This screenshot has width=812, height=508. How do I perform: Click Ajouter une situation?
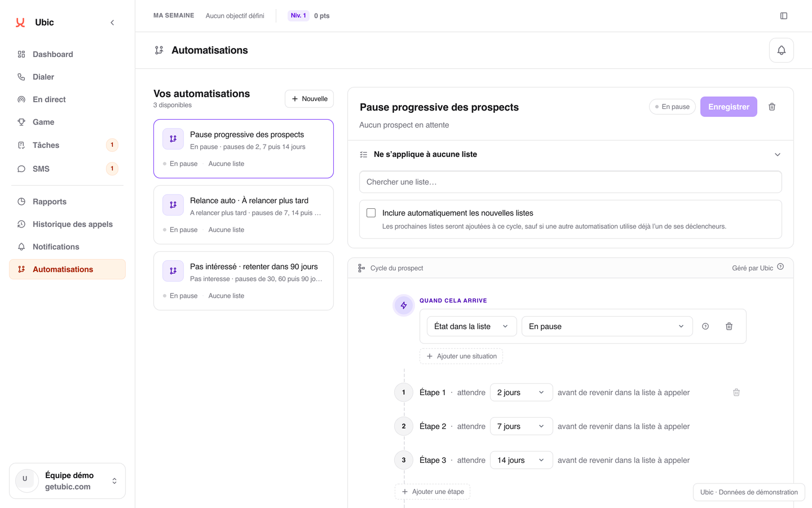461,356
